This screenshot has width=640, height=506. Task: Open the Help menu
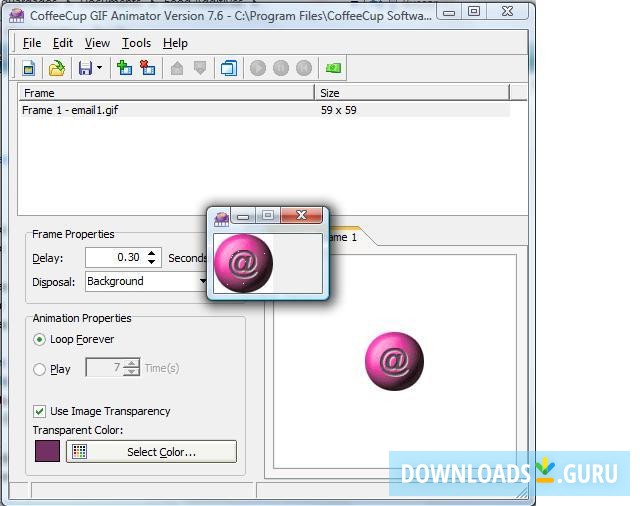point(175,43)
